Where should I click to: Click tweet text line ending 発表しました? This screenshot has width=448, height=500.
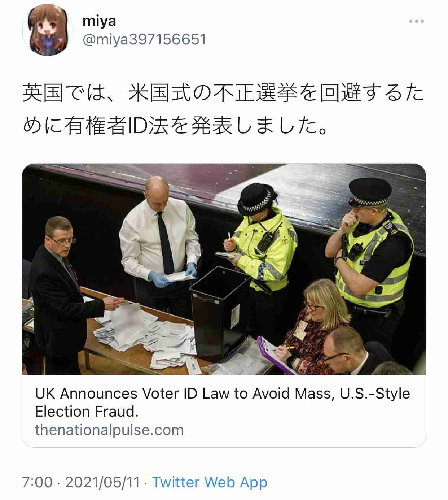176,126
